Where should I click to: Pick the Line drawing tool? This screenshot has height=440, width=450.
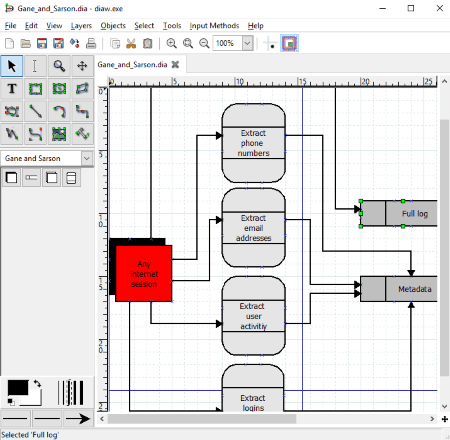[x=35, y=112]
